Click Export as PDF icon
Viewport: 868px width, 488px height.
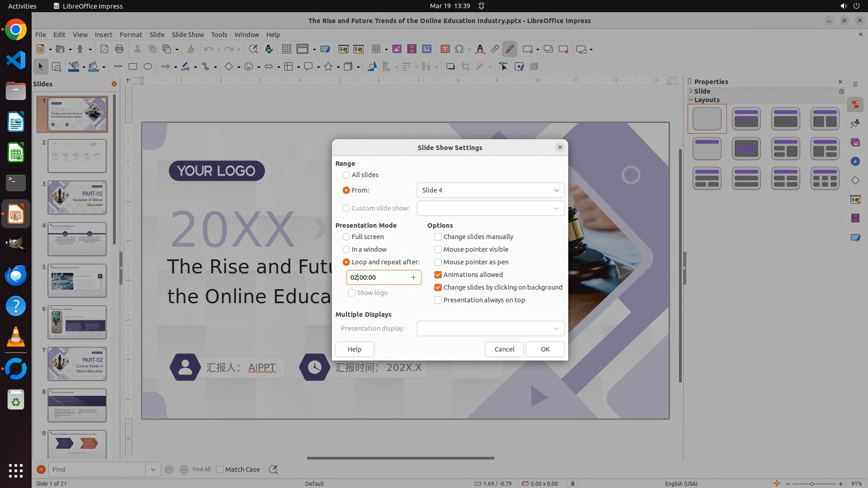click(x=104, y=49)
